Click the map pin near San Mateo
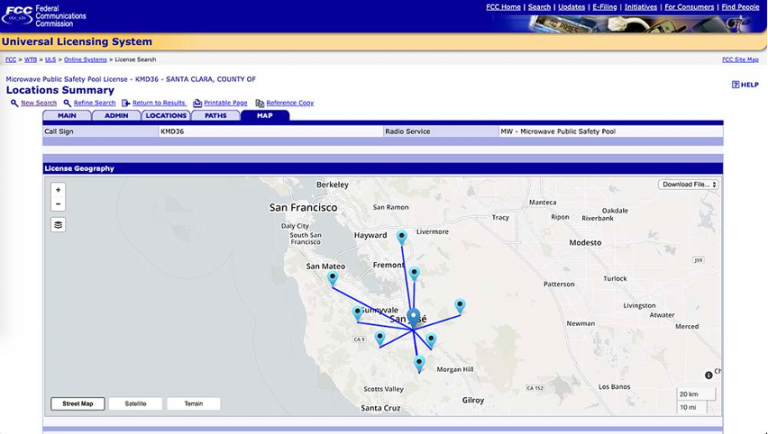The width and height of the screenshot is (768, 434). coord(332,278)
